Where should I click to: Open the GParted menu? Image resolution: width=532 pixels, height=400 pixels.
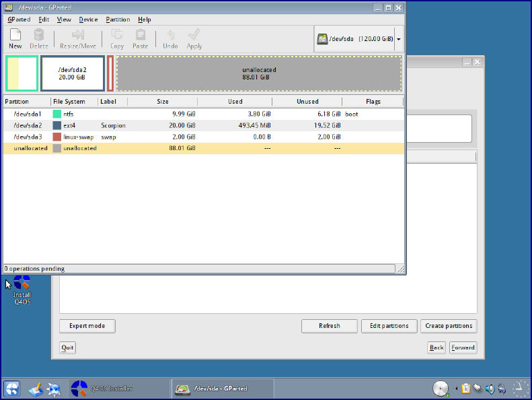(19, 20)
